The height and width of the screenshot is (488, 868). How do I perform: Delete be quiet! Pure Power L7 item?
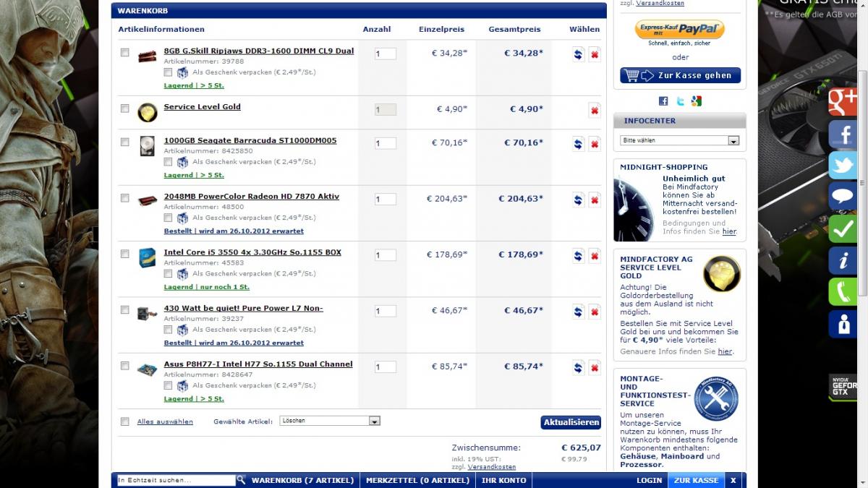tap(595, 312)
